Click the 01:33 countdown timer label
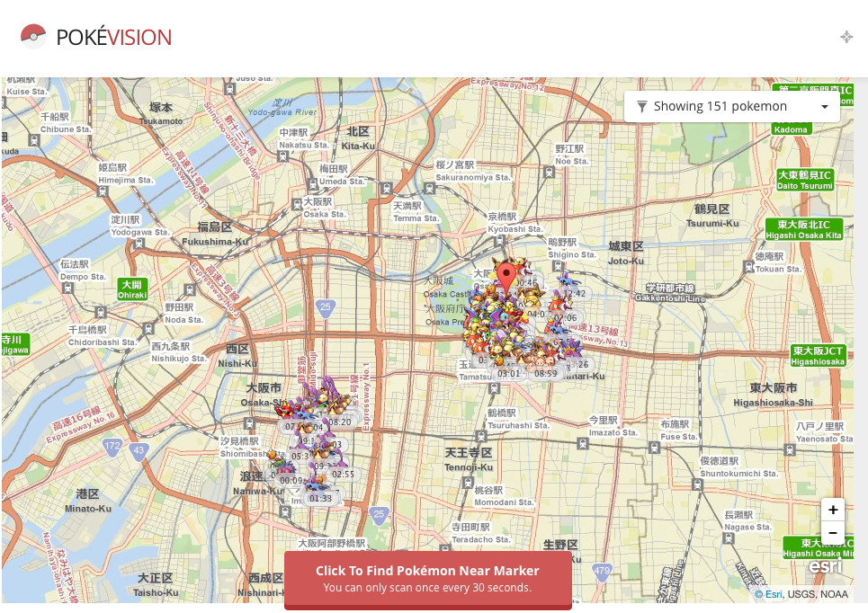 click(320, 498)
